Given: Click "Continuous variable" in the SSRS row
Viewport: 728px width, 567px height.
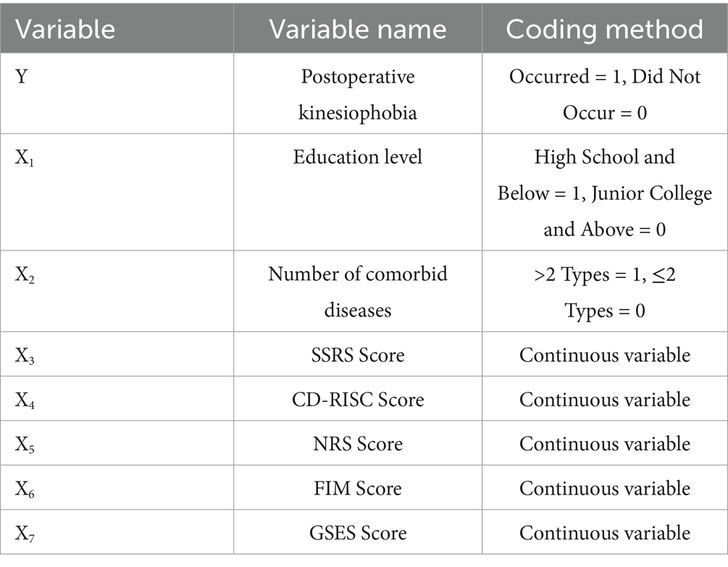Looking at the screenshot, I should point(604,355).
